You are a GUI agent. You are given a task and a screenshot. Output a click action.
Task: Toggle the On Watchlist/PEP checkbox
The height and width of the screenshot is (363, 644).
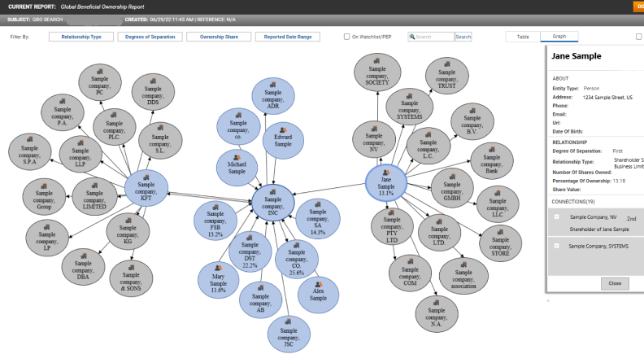click(346, 37)
